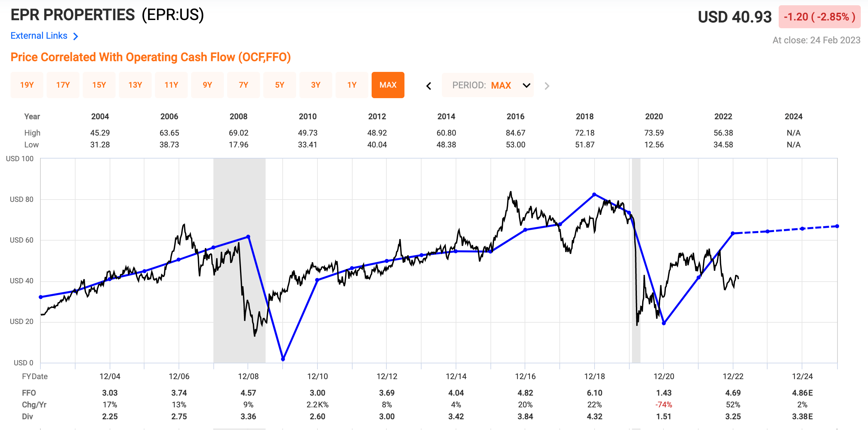Select the 1Y period tab
Image resolution: width=868 pixels, height=430 pixels.
pos(352,85)
